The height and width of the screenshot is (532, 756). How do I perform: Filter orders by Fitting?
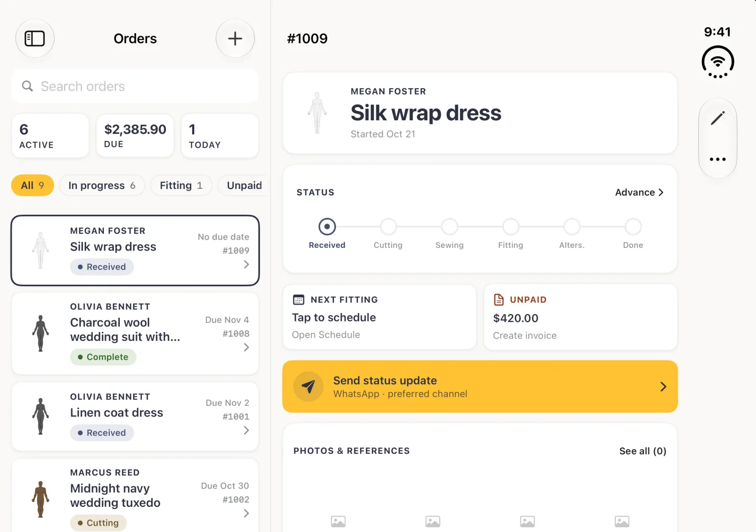pos(181,185)
